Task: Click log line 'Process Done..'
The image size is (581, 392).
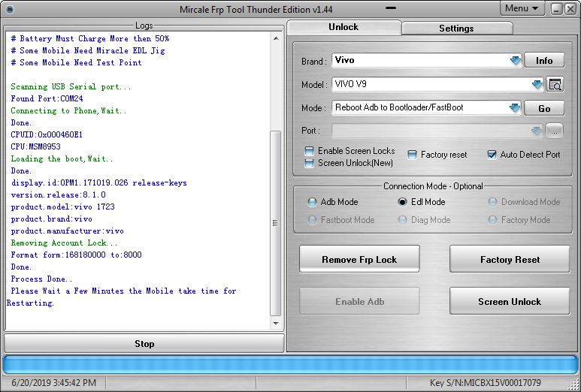Action: click(41, 279)
